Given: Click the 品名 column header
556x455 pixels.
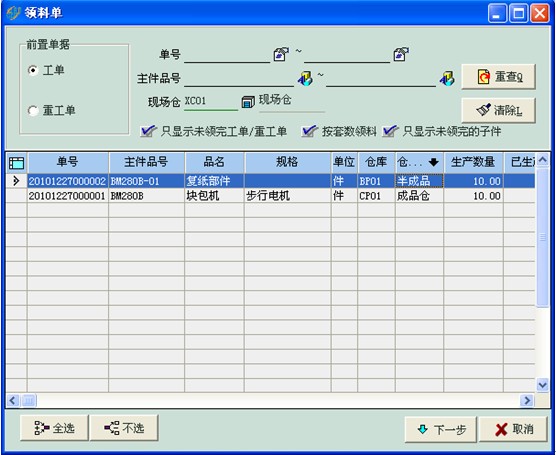Looking at the screenshot, I should click(x=214, y=162).
